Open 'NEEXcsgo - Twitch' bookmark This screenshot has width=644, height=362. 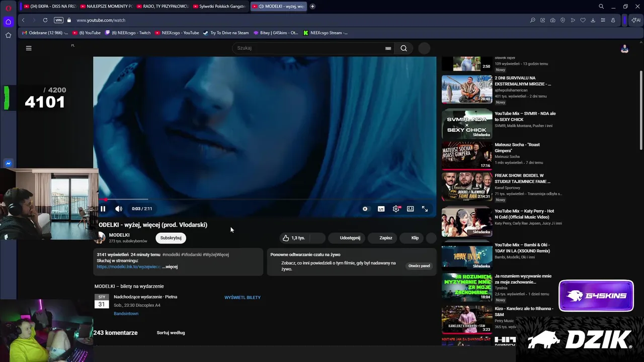[128, 33]
